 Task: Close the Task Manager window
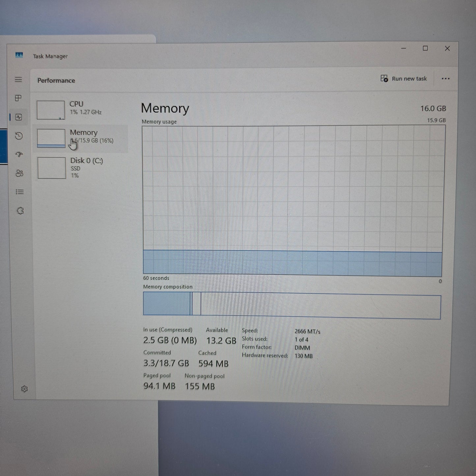coord(447,48)
